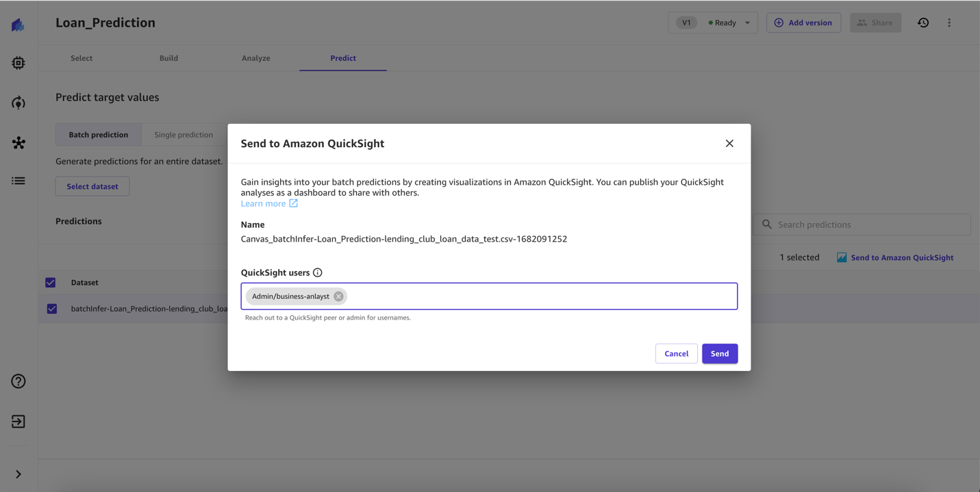Open the models chip icon in sidebar
Image resolution: width=980 pixels, height=492 pixels.
(18, 63)
